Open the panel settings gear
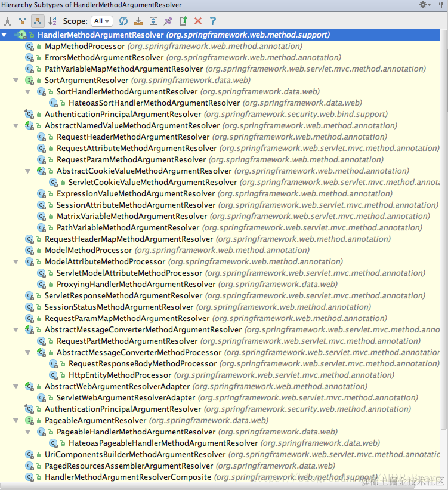 pyautogui.click(x=424, y=5)
